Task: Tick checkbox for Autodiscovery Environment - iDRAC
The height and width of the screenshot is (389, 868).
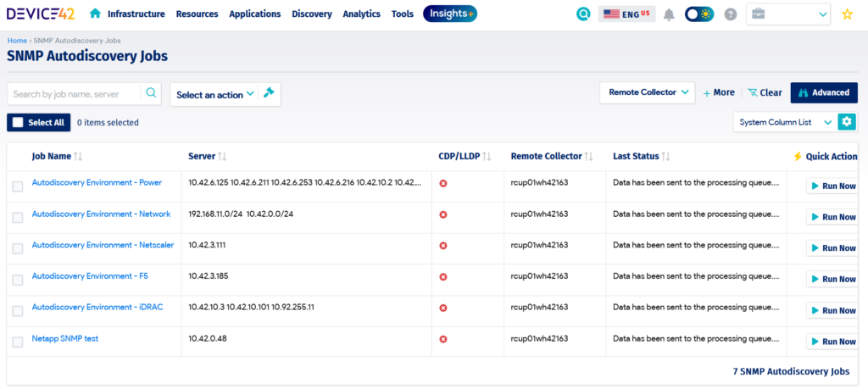Action: coord(18,311)
